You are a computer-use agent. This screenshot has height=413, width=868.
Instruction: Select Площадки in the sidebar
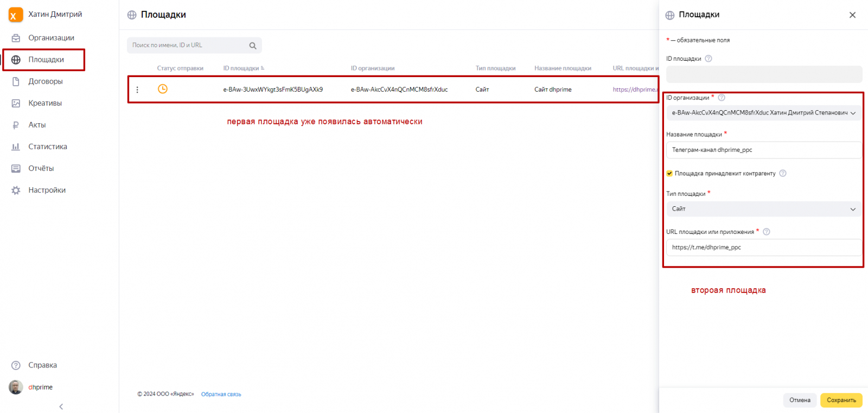[46, 60]
